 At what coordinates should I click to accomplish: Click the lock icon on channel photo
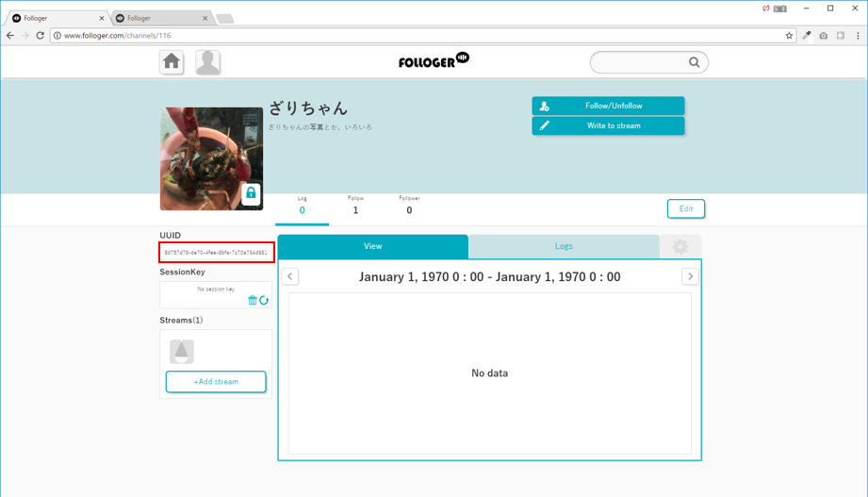click(251, 193)
